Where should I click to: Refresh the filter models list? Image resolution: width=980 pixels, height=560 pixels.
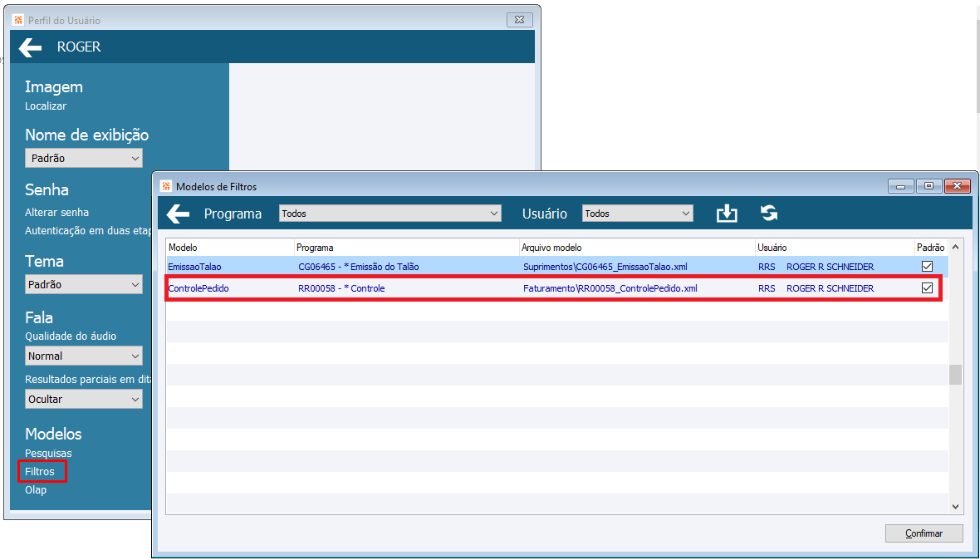[769, 214]
